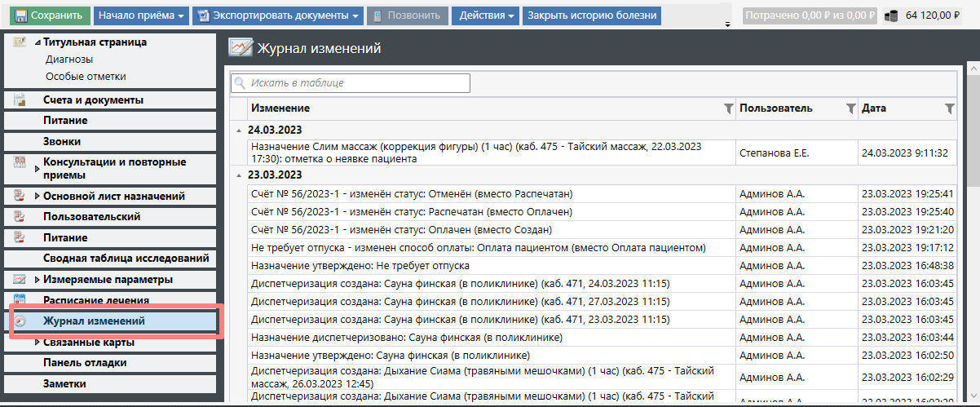This screenshot has width=980, height=407.
Task: Click the coins balance icon
Action: pyautogui.click(x=892, y=15)
